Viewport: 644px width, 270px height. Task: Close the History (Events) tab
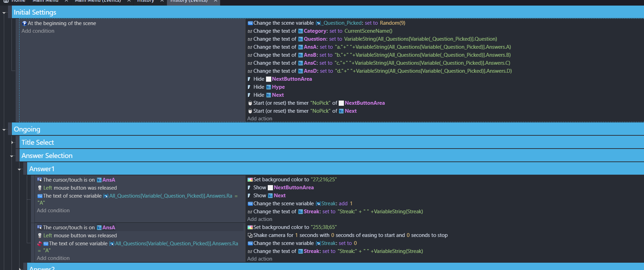216,1
